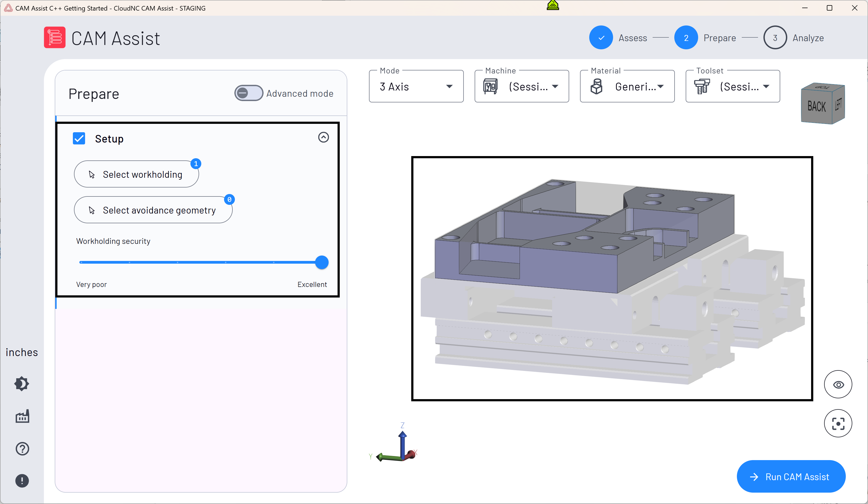The height and width of the screenshot is (504, 868).
Task: Click the Workholding security label
Action: (113, 241)
